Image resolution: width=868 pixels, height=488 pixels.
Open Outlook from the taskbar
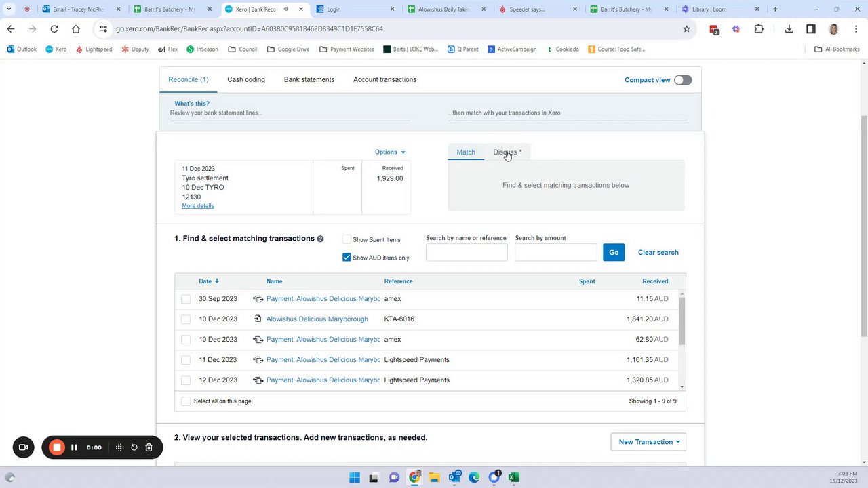click(x=454, y=477)
